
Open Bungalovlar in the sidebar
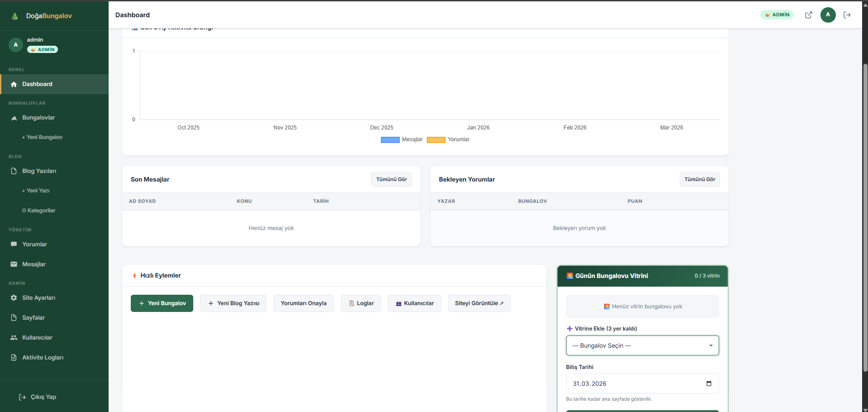pos(38,118)
